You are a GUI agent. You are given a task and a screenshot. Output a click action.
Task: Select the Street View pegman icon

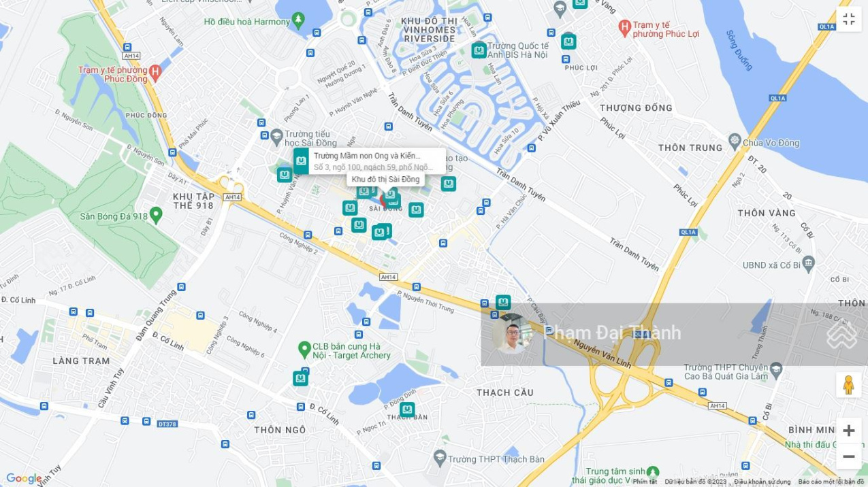click(x=848, y=385)
